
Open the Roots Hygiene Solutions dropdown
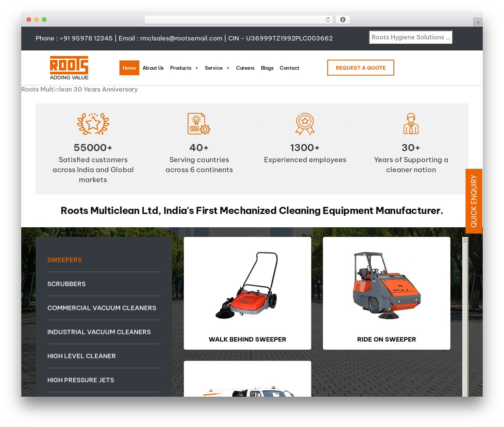[x=410, y=37]
